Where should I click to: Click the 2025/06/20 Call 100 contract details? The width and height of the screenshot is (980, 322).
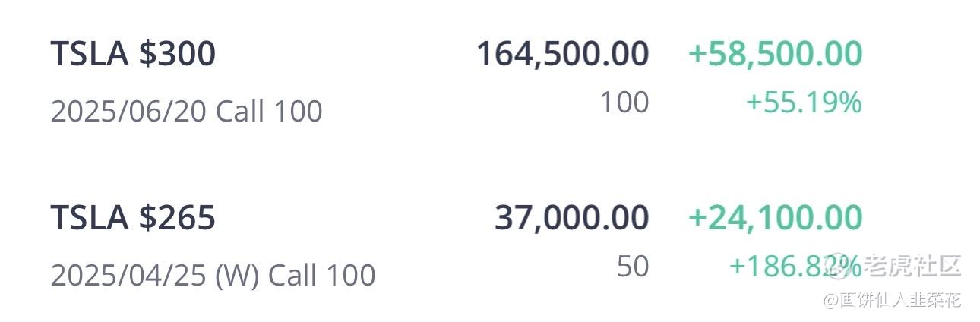(x=186, y=112)
